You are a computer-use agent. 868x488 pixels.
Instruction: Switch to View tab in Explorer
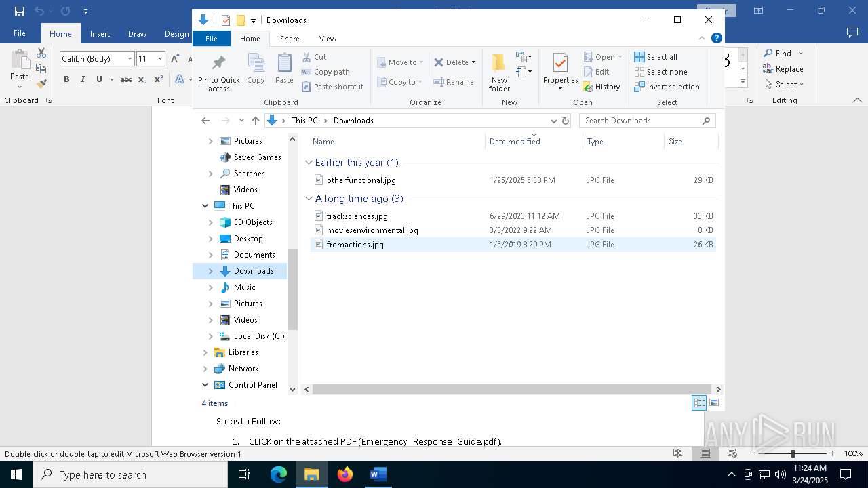pyautogui.click(x=328, y=39)
